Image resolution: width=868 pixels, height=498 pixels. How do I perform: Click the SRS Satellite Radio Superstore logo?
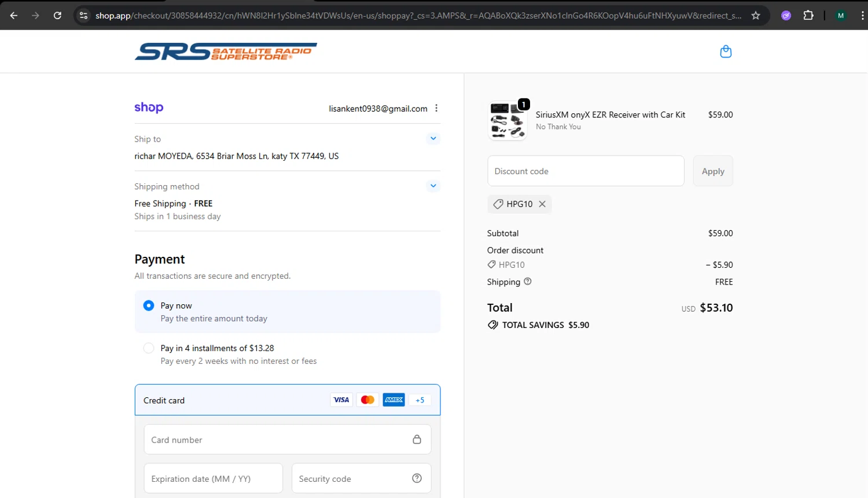(x=226, y=51)
